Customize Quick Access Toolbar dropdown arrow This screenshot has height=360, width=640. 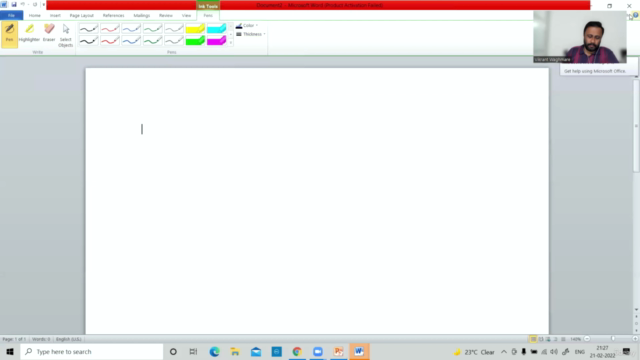44,4
